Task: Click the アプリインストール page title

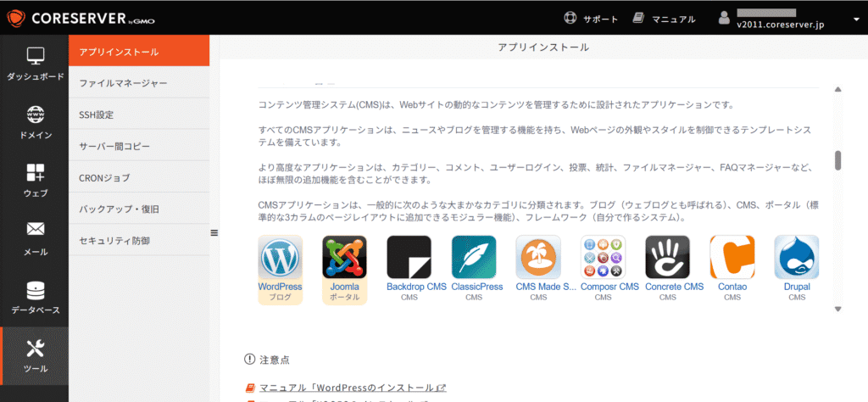Action: (543, 47)
